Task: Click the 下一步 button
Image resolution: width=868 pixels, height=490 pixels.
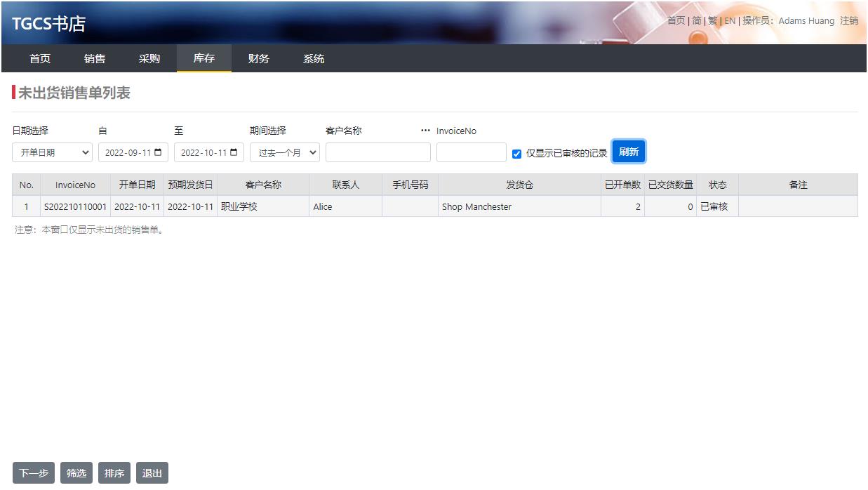Action: tap(34, 473)
